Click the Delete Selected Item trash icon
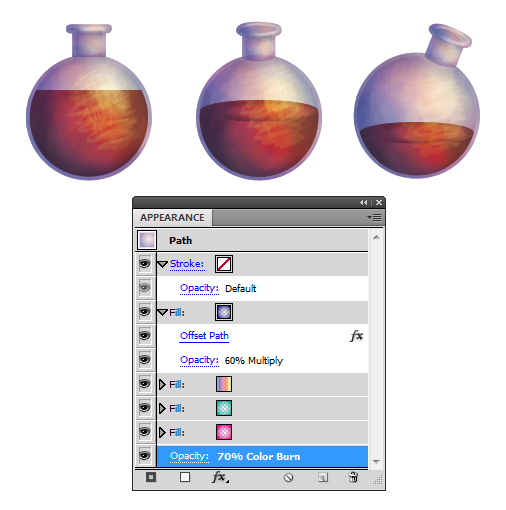 tap(353, 477)
